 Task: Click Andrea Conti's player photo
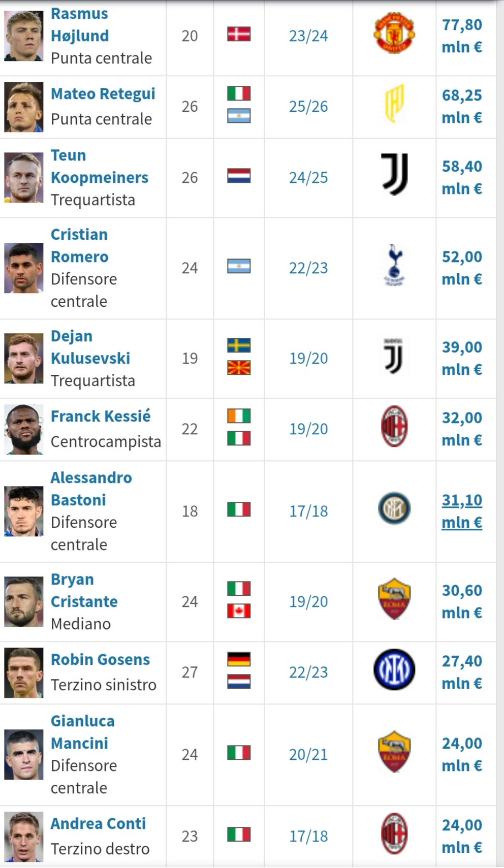click(x=24, y=837)
